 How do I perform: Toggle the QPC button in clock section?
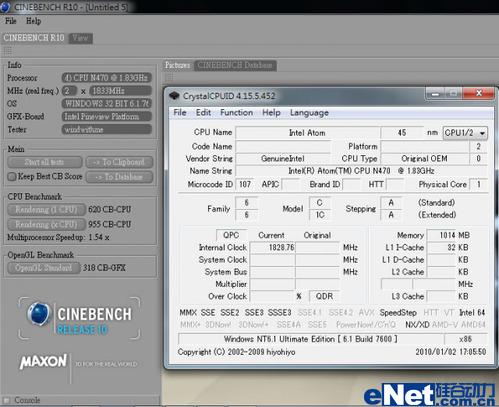pos(231,235)
